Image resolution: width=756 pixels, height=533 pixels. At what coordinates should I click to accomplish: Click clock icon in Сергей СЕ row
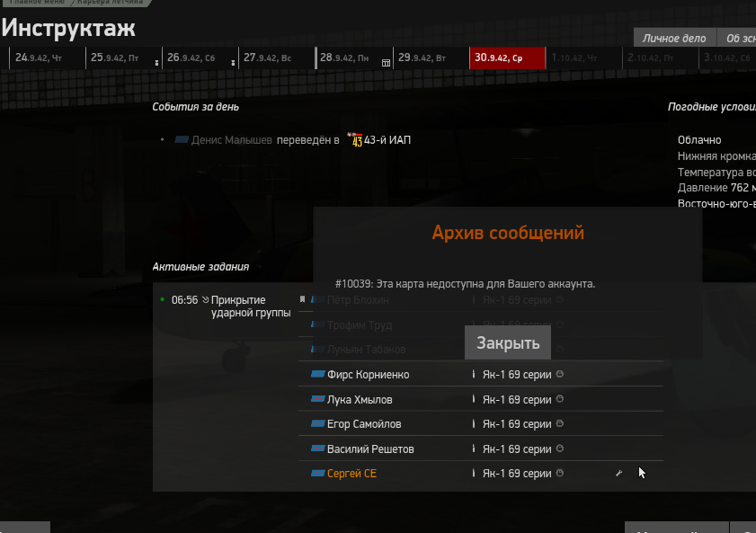pos(560,474)
